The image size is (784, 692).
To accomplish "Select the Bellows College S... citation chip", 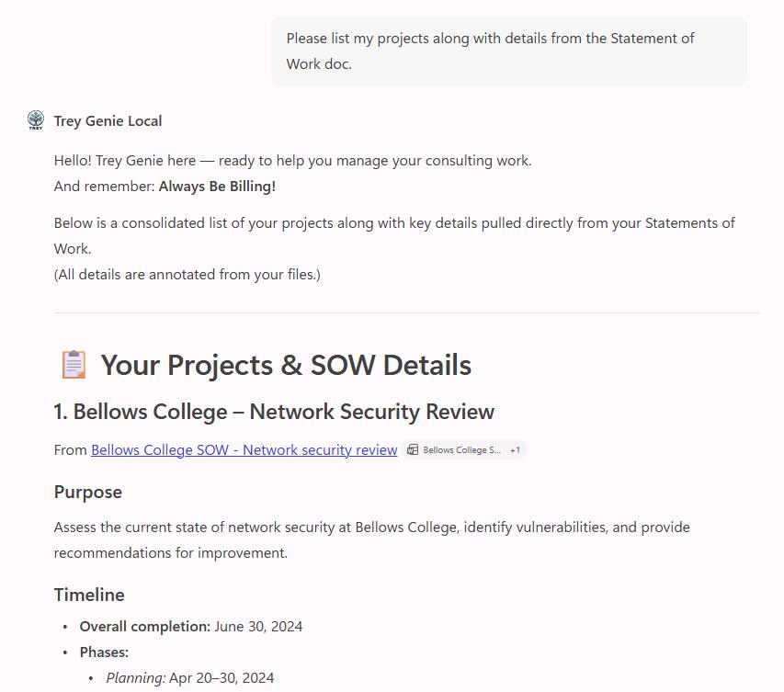I will tap(463, 450).
